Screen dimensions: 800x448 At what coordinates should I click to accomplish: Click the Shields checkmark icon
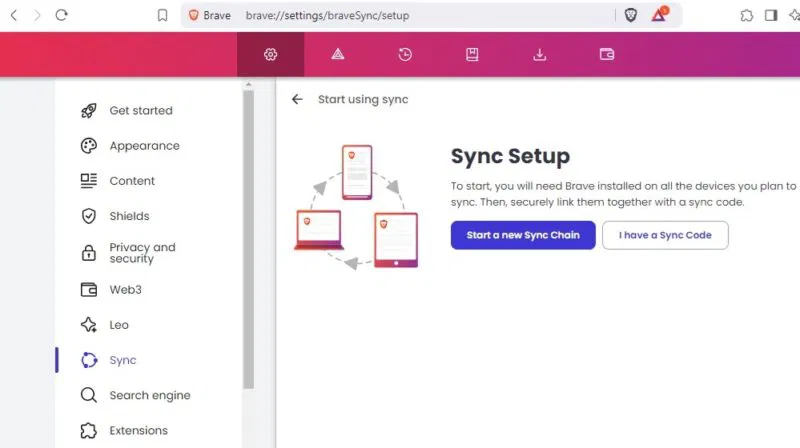coord(89,216)
